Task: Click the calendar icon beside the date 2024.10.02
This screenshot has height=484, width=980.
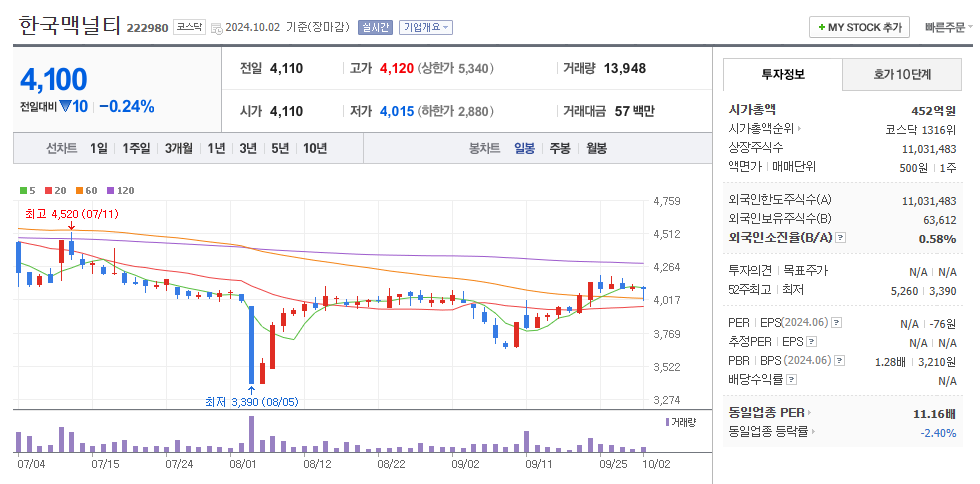Action: coord(217,28)
